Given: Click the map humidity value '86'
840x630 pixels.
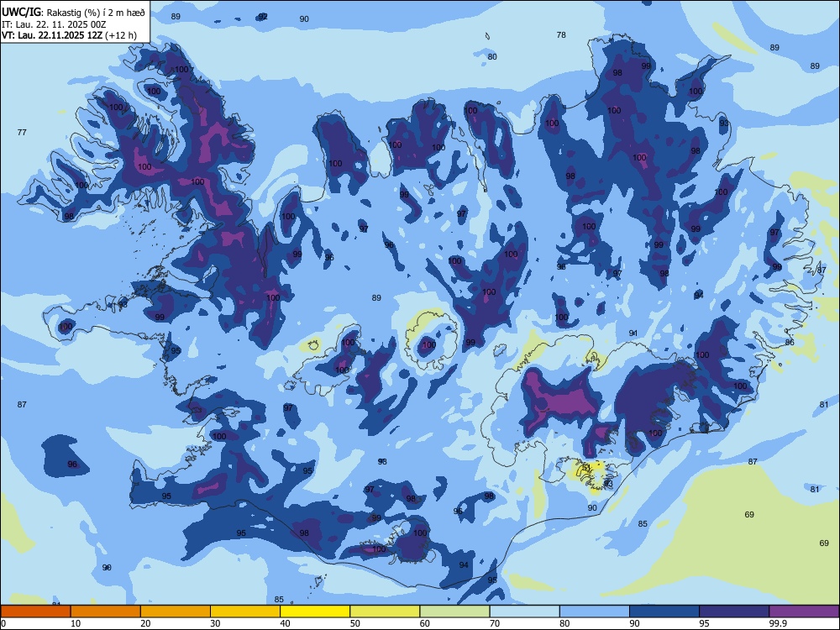Looking at the screenshot, I should tap(790, 343).
